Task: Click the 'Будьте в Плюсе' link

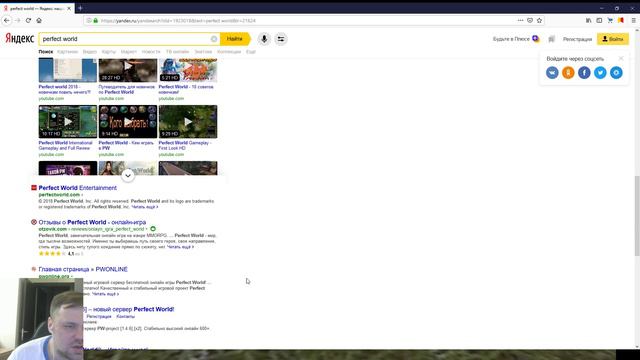Action: (511, 39)
